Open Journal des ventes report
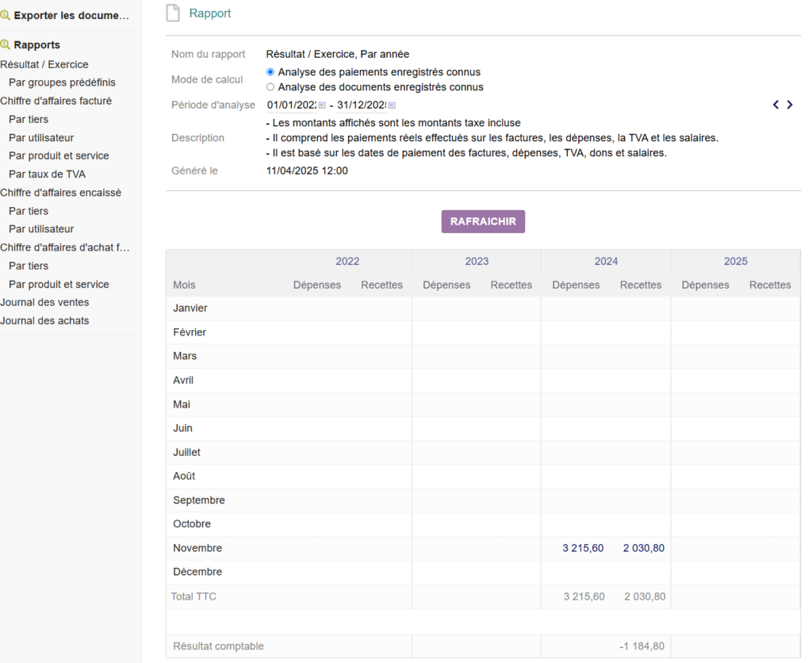 coord(44,302)
